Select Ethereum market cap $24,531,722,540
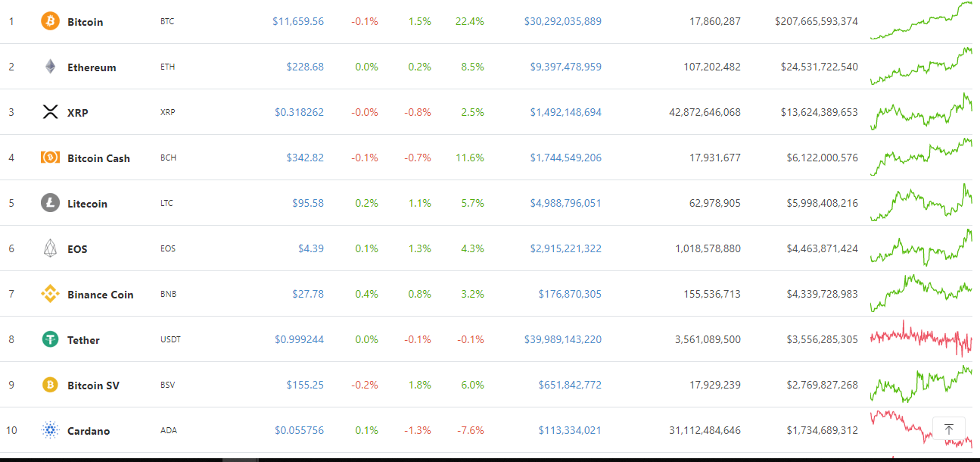The width and height of the screenshot is (980, 462). tap(820, 67)
